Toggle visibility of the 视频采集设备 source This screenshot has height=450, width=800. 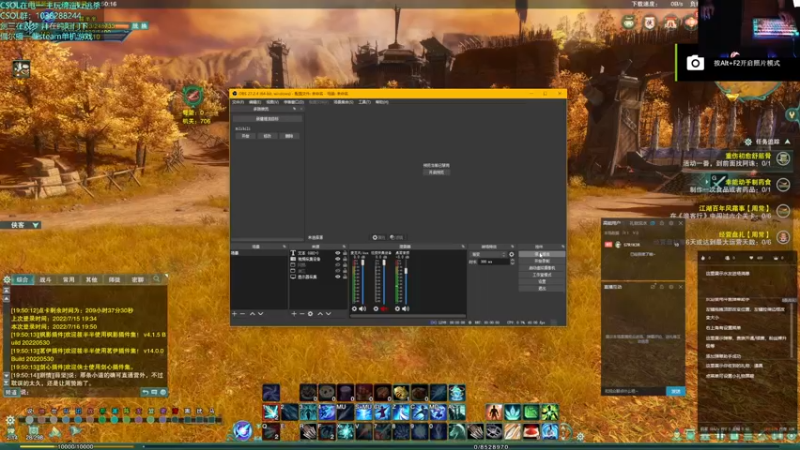338,259
